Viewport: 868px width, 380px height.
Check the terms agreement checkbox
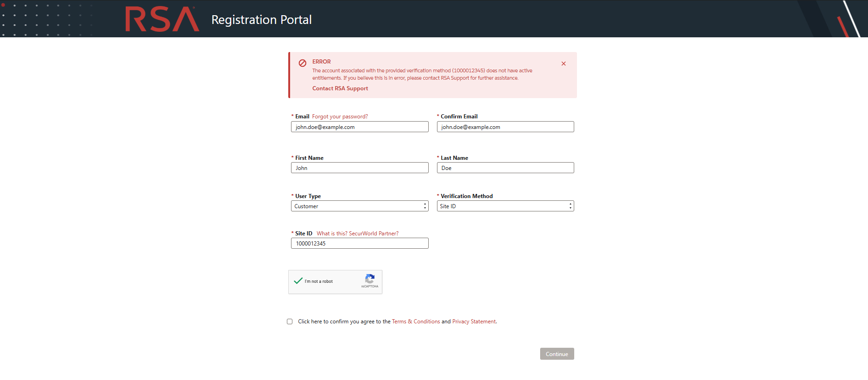[x=290, y=322]
